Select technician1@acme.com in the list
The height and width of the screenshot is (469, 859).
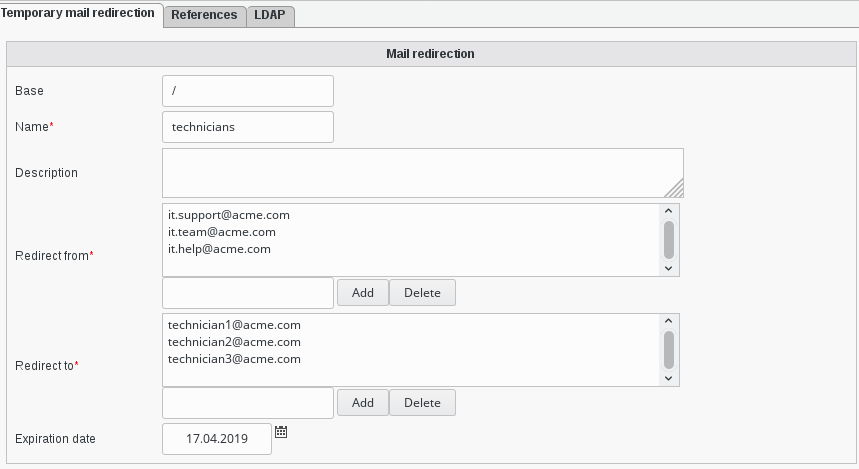click(234, 325)
